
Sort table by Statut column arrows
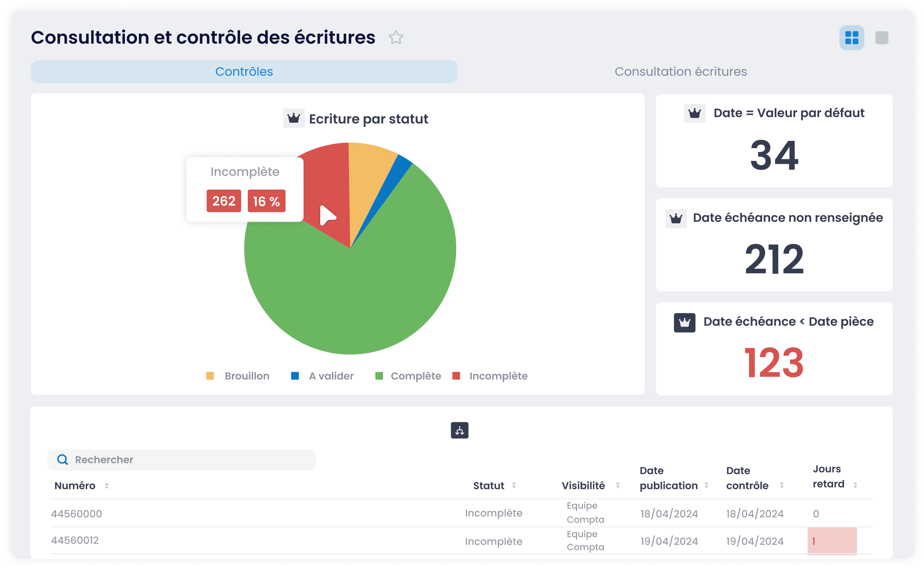point(514,486)
